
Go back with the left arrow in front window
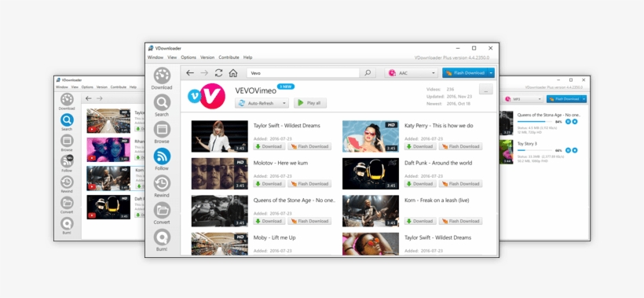[190, 73]
